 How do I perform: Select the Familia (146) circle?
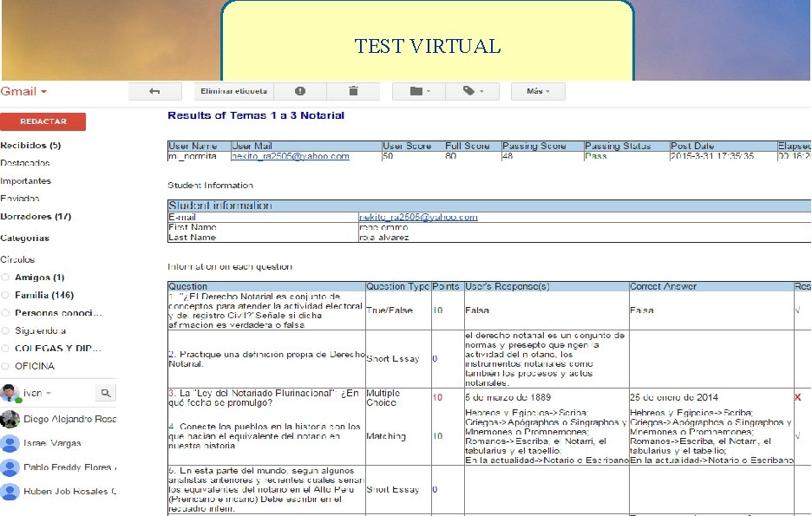click(x=44, y=295)
